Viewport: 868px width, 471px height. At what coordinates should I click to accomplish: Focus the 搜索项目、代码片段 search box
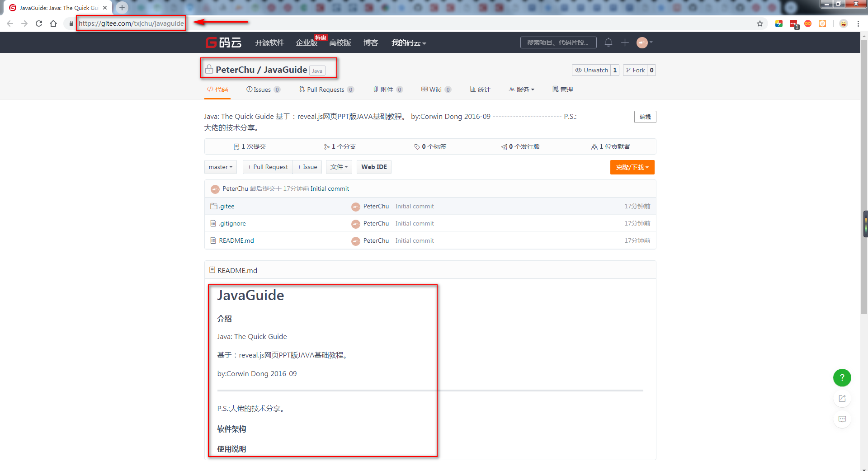click(x=558, y=42)
